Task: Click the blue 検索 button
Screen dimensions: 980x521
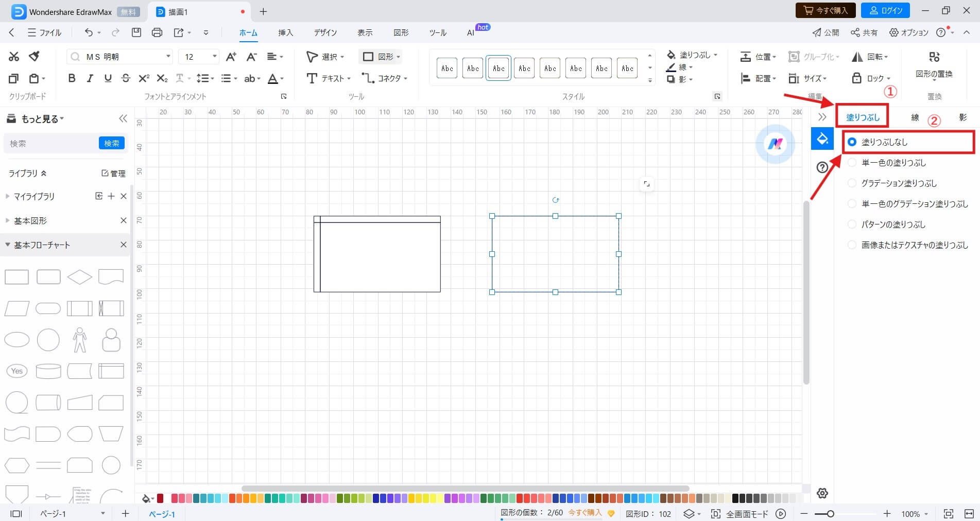Action: coord(112,143)
